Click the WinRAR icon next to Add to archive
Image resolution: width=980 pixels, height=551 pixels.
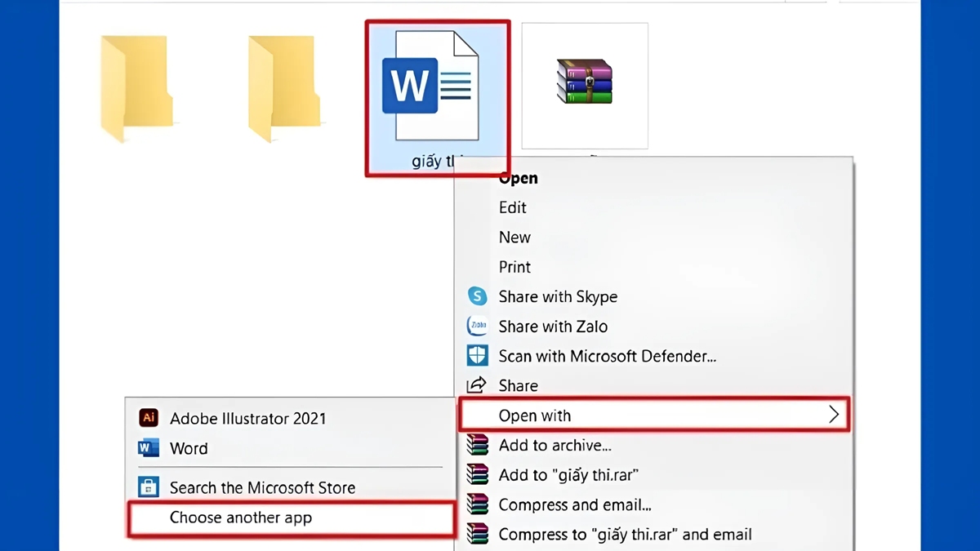(478, 444)
